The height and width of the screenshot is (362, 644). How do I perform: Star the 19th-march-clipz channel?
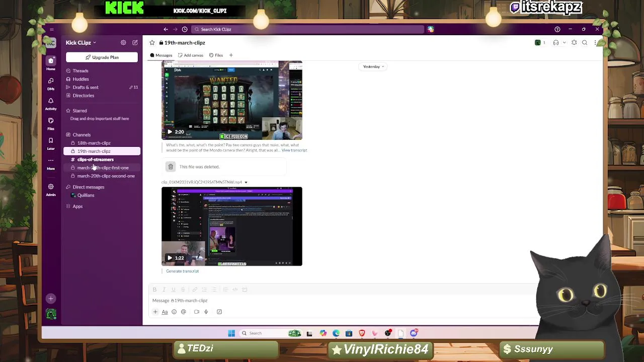(x=152, y=43)
